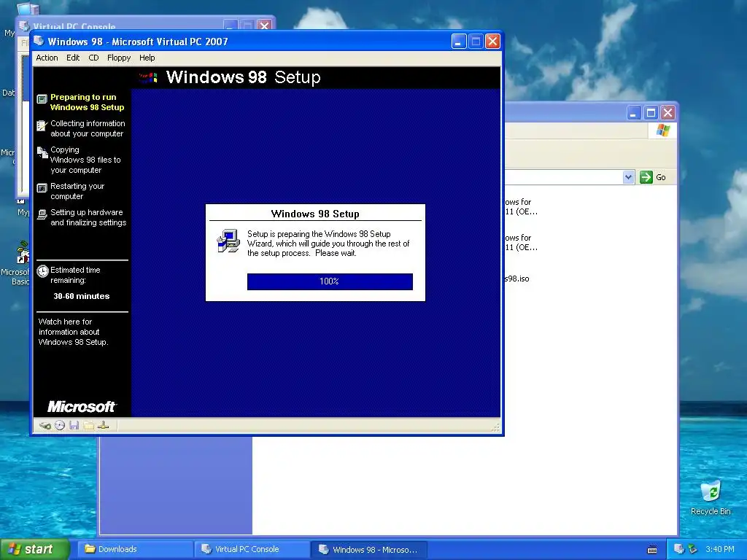Click the Windows 98 - Microsoft taskbar button
The height and width of the screenshot is (560, 747).
point(369,550)
